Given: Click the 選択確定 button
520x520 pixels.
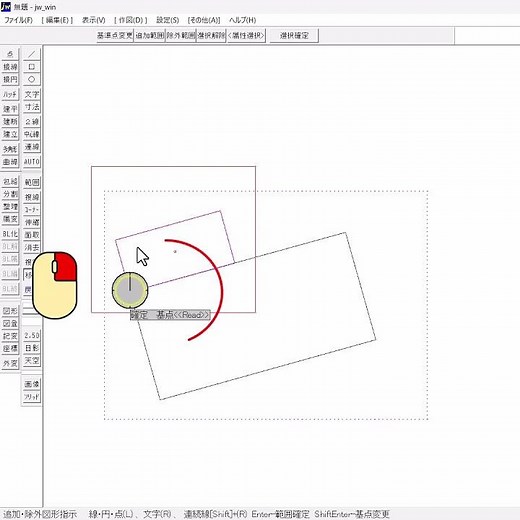Looking at the screenshot, I should (x=294, y=35).
